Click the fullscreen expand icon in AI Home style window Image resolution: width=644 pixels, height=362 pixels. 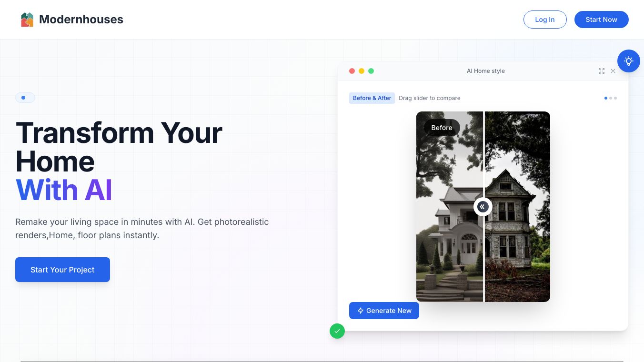coord(602,71)
